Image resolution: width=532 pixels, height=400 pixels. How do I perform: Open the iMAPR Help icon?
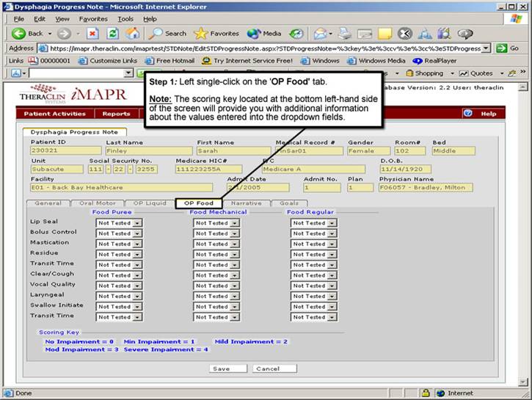467,114
